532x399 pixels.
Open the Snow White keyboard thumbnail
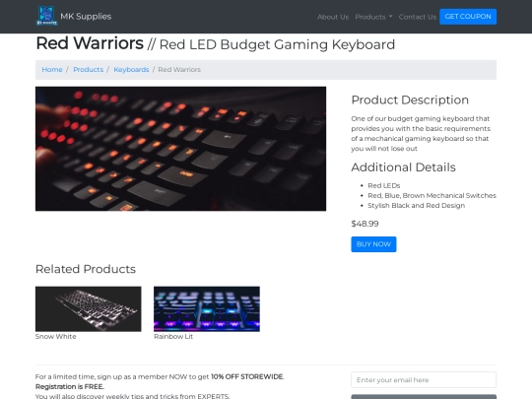[x=89, y=308]
